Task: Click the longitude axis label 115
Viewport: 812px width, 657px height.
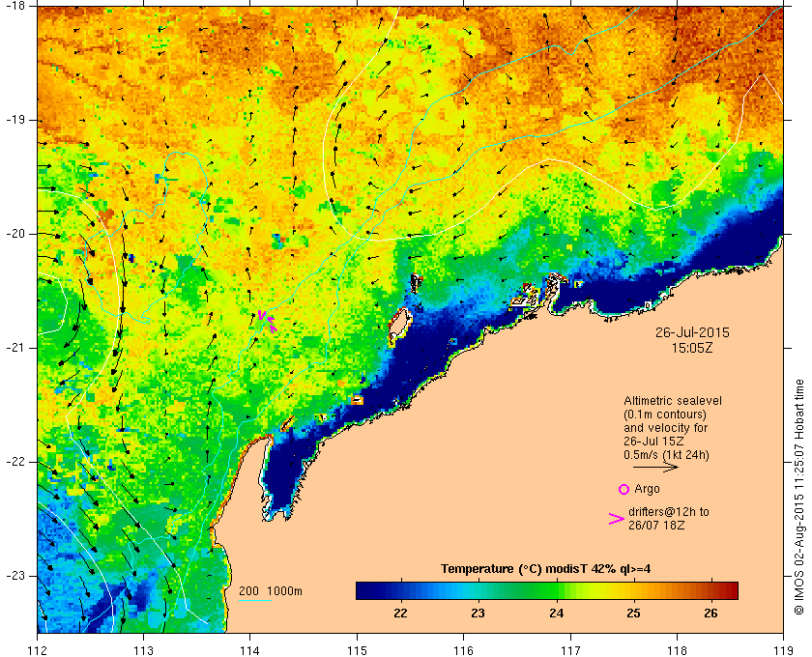Action: tap(357, 650)
